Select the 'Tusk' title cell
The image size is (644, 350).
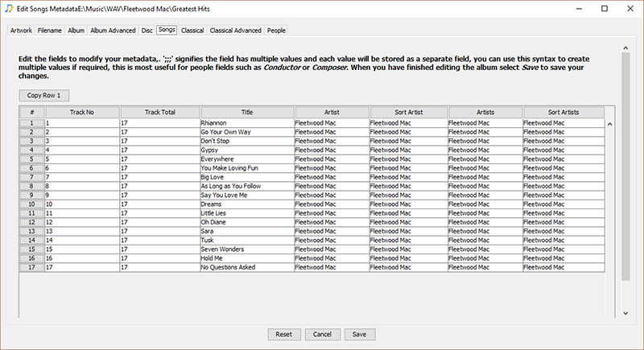(247, 241)
